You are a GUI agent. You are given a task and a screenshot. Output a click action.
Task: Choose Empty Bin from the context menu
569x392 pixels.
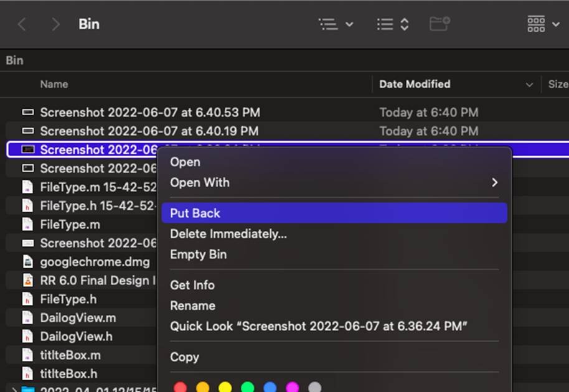click(x=198, y=254)
